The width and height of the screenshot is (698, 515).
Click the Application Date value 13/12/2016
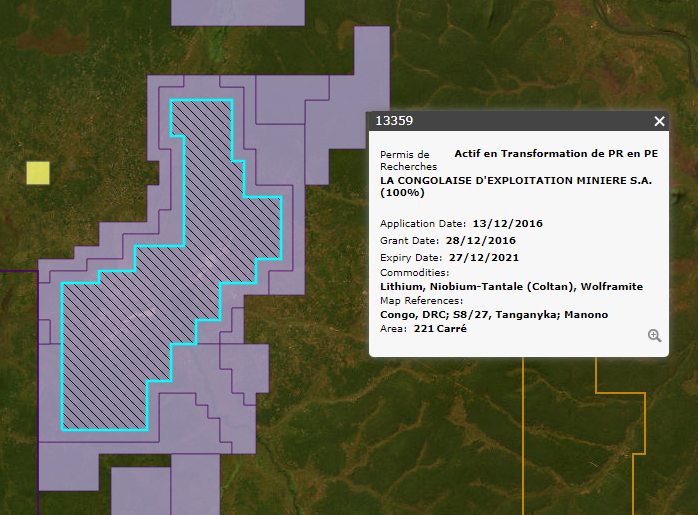[508, 223]
